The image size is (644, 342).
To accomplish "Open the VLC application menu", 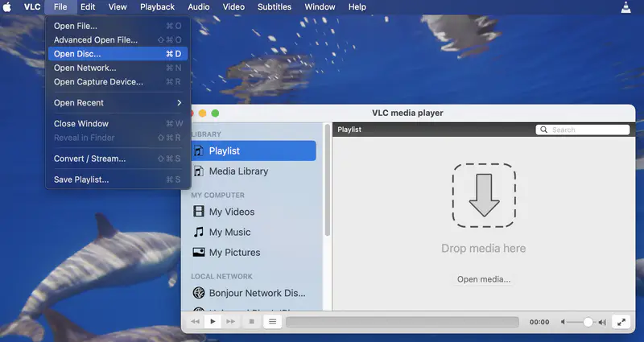I will (x=32, y=7).
